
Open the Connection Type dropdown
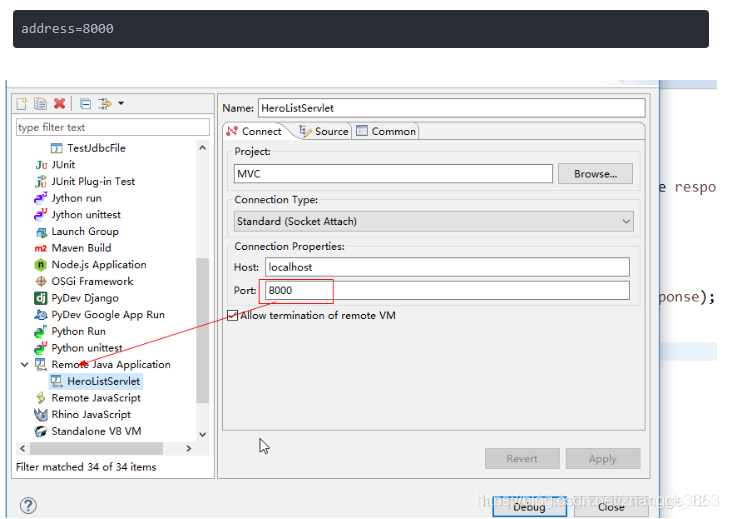coord(433,221)
